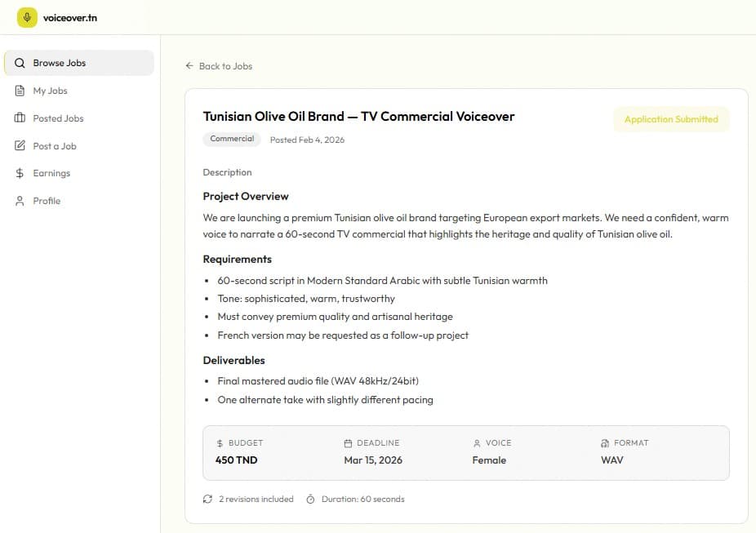Click the Back to Jobs link
Viewport: 756px width, 533px height.
224,66
